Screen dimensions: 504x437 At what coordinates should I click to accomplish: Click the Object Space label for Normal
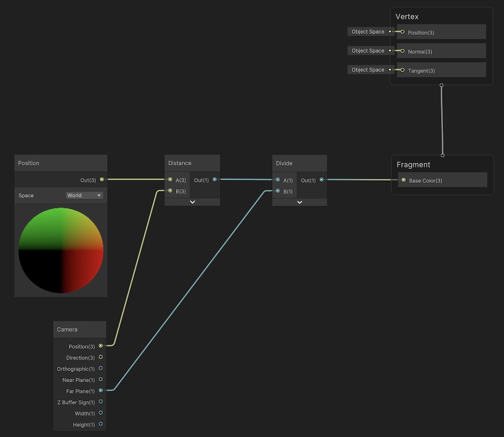click(x=368, y=51)
